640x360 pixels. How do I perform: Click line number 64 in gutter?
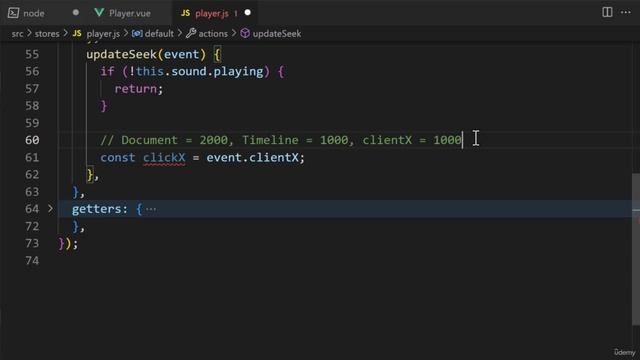[32, 209]
